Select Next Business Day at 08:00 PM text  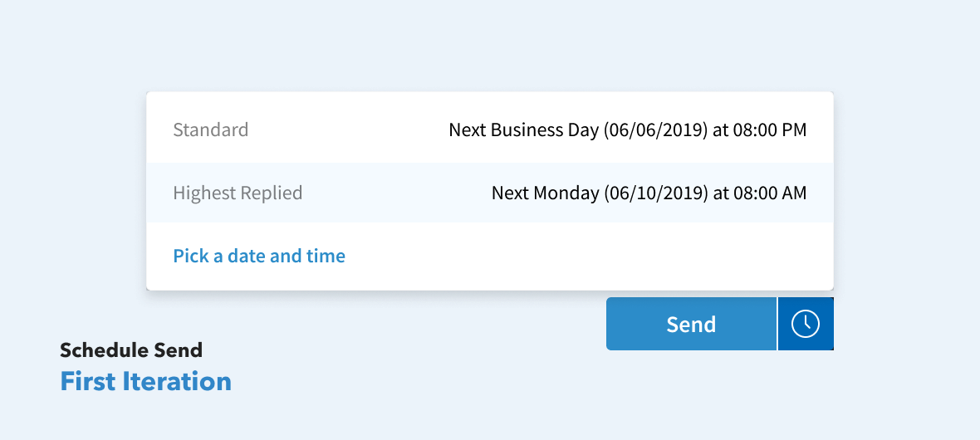628,130
